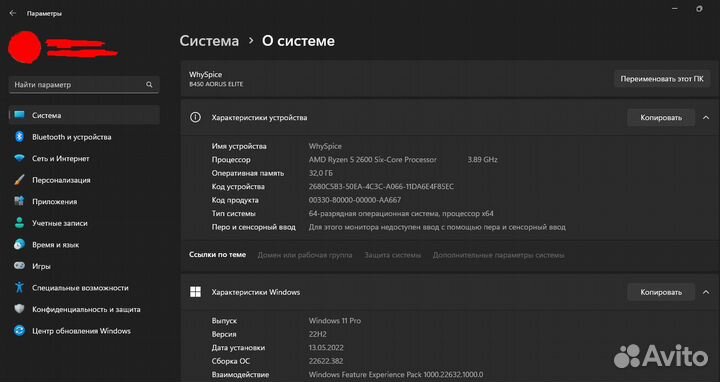This screenshot has height=382, width=720.
Task: Open Игры settings
Action: click(84, 266)
